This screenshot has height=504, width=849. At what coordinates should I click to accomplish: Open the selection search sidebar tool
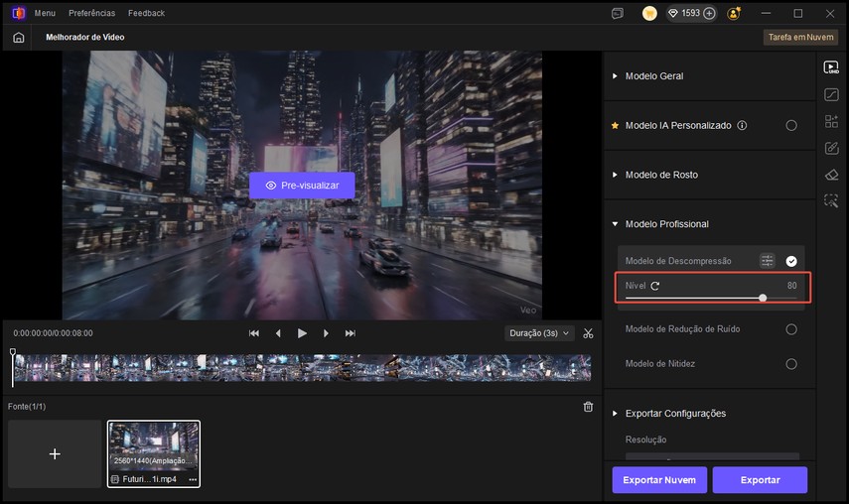click(x=831, y=200)
